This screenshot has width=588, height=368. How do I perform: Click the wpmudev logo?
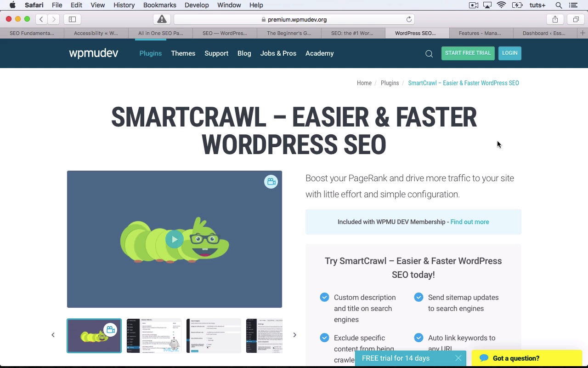pos(94,53)
